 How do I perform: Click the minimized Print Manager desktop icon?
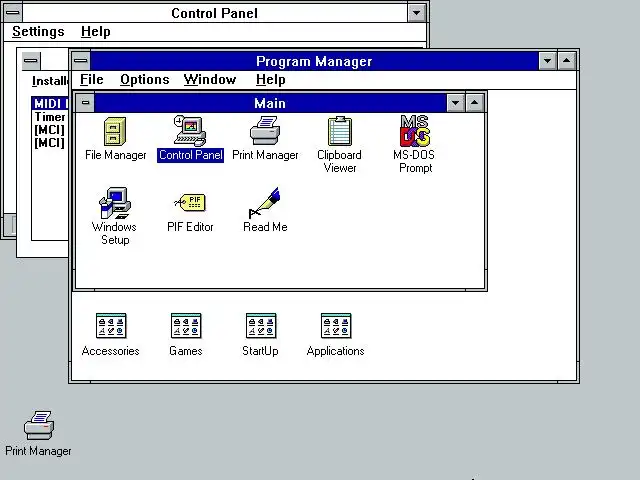(38, 433)
